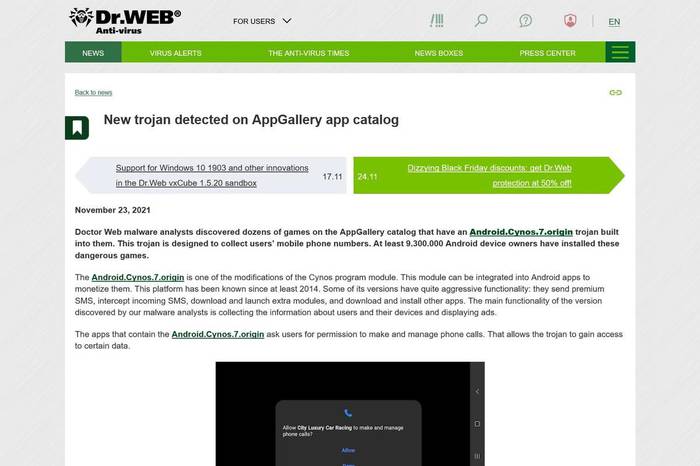Open the FOR USERS dropdown

pos(262,21)
